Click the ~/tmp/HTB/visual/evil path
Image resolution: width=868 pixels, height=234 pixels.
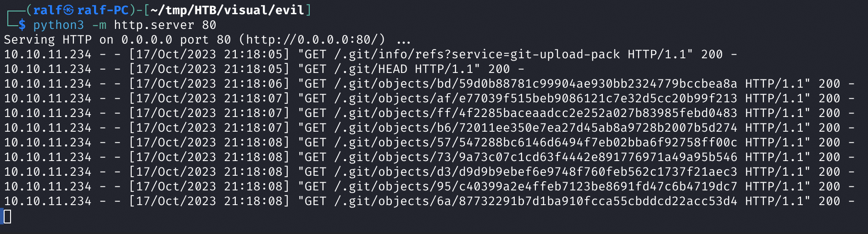click(x=228, y=10)
